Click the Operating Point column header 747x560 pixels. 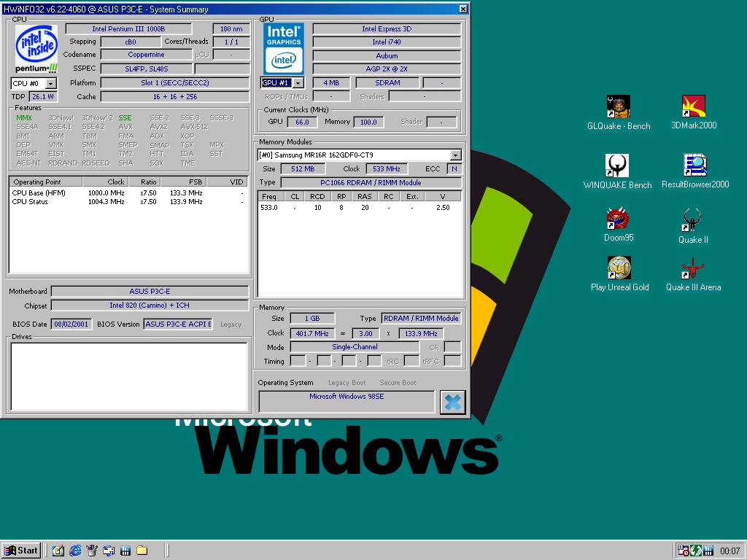coord(46,182)
